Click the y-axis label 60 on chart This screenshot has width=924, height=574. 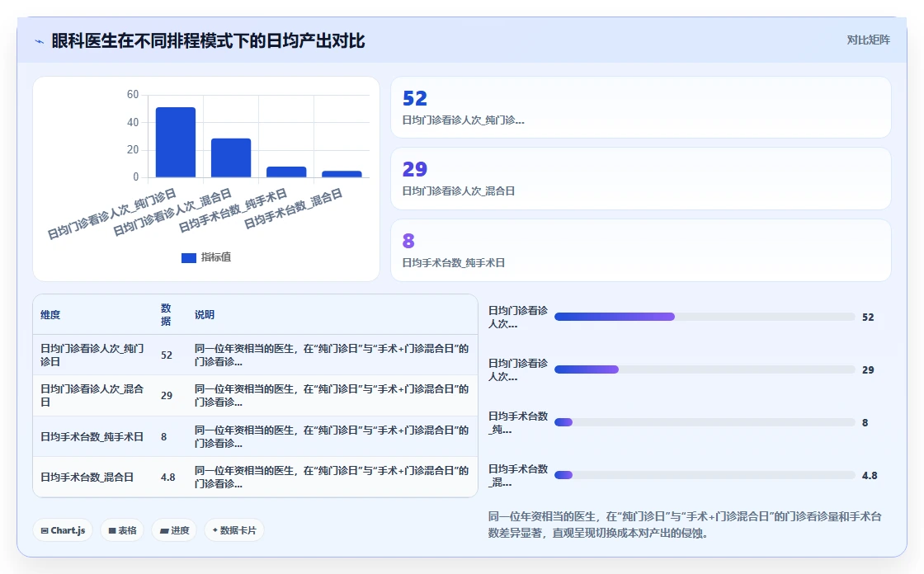pos(133,94)
